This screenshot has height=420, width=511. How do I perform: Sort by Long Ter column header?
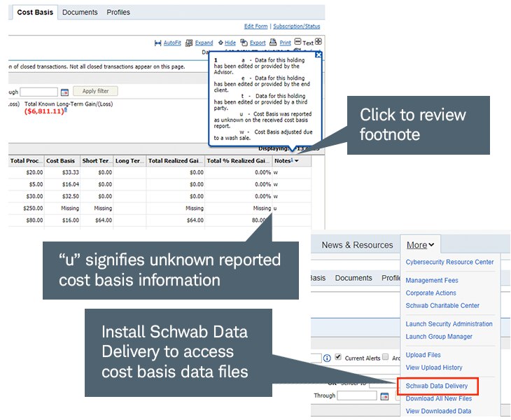click(129, 161)
